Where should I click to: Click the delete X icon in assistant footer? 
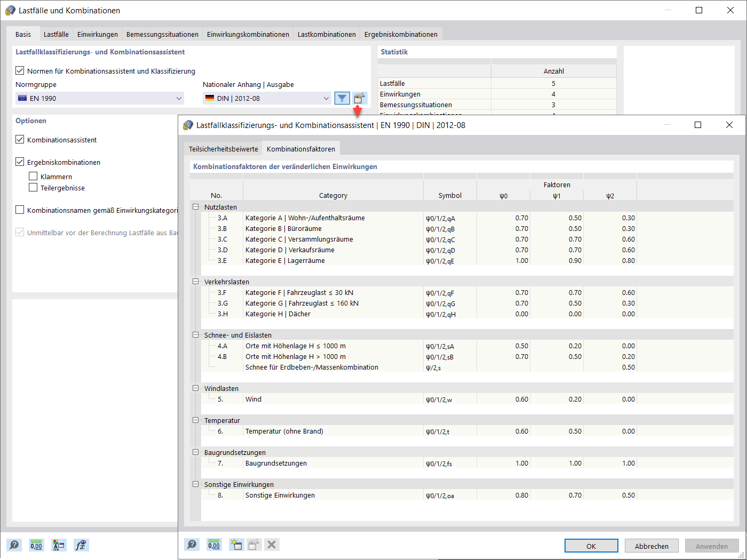coord(272,545)
